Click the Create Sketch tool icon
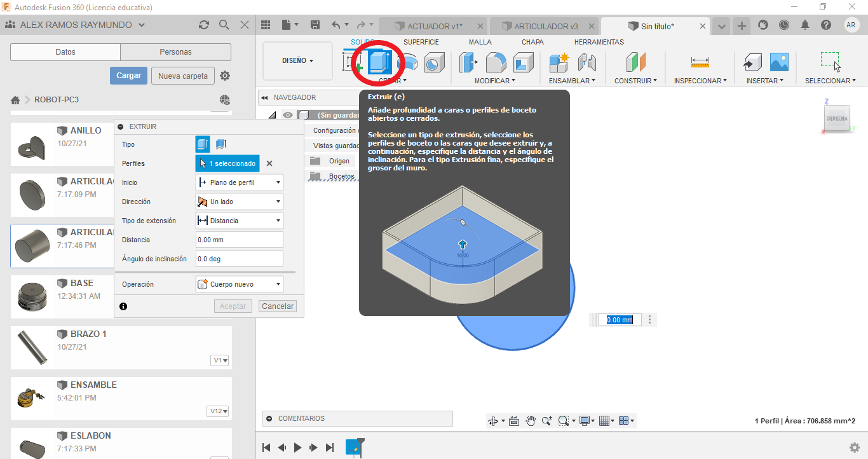Screen dimensions: 868x459 point(353,62)
